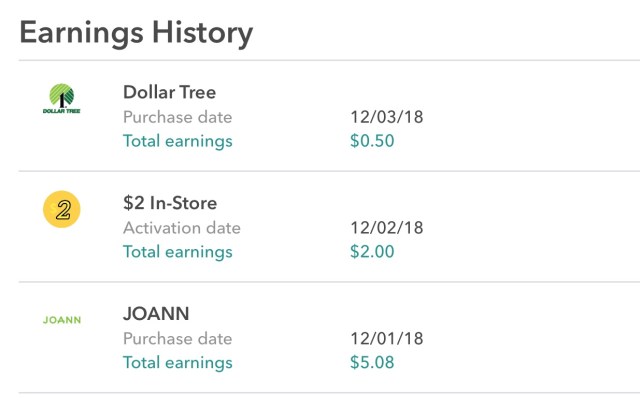Image resolution: width=640 pixels, height=408 pixels.
Task: Click the Dollar Tree logo icon
Action: coord(62,98)
